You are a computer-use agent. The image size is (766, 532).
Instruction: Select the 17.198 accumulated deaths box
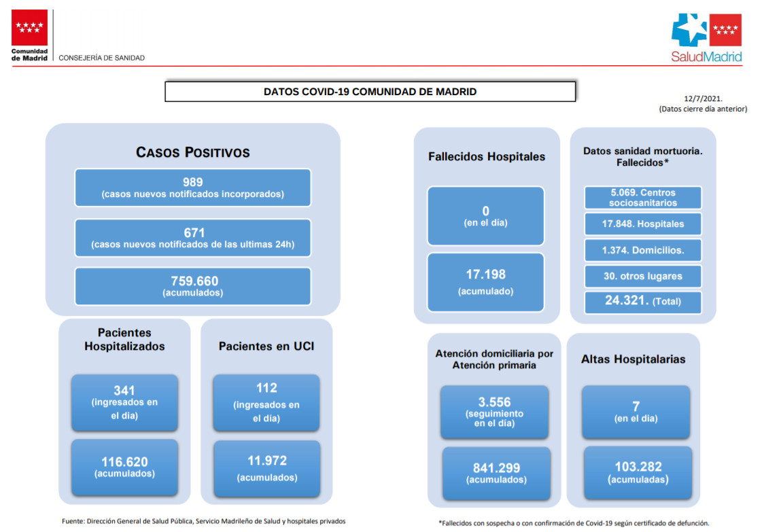click(x=485, y=281)
